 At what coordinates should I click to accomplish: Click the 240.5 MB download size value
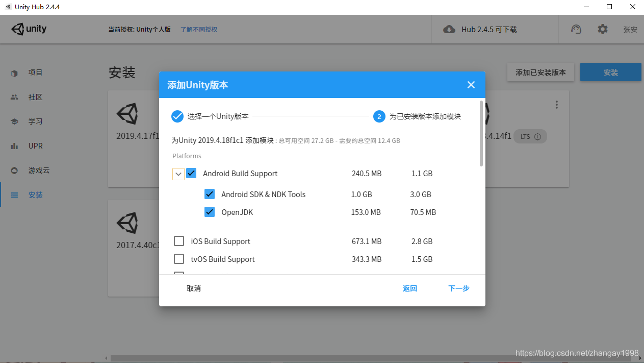[x=367, y=174]
